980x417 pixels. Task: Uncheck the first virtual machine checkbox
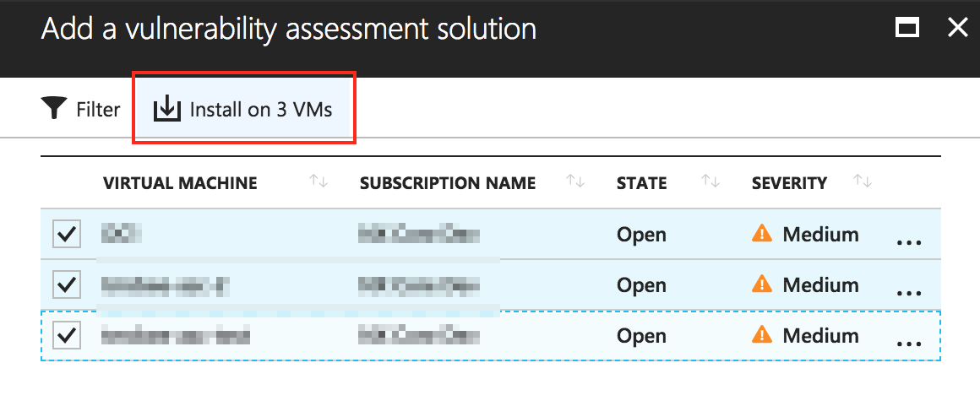point(67,234)
